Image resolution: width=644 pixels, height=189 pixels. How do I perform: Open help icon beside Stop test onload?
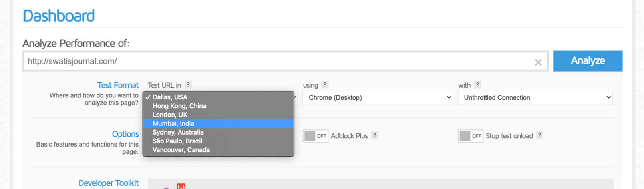click(539, 135)
